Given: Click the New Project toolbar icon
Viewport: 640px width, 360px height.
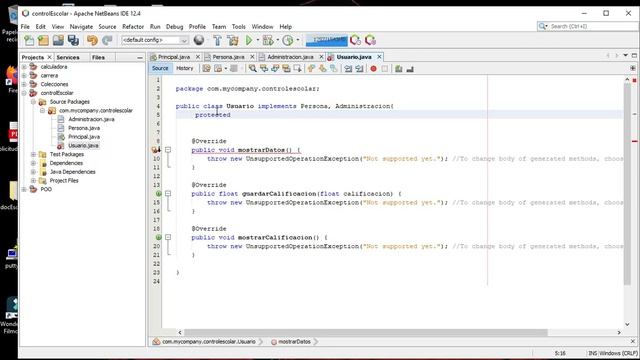Looking at the screenshot, I should pyautogui.click(x=43, y=40).
